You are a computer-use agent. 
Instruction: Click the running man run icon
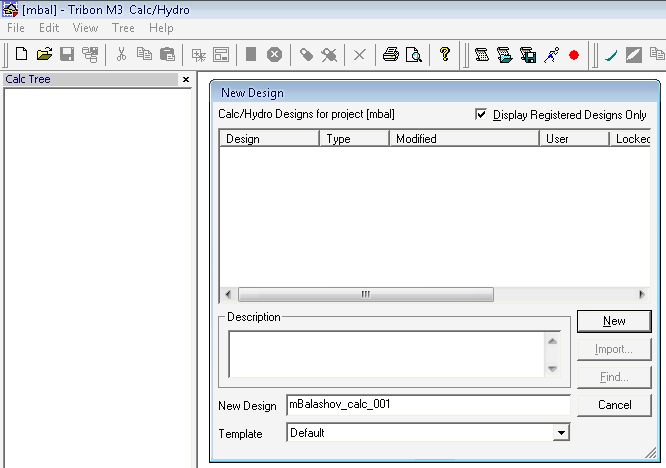click(551, 55)
